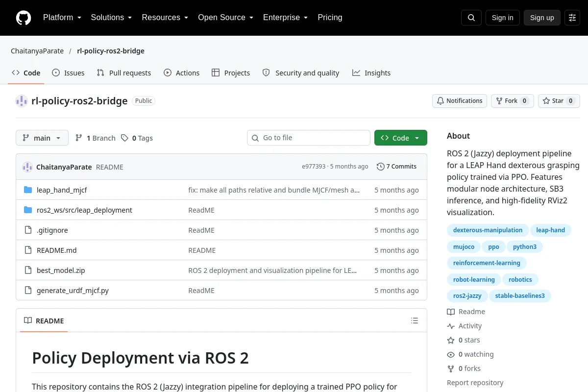Screen dimensions: 588x392
Task: Click the search magnifier icon button
Action: pyautogui.click(x=471, y=18)
